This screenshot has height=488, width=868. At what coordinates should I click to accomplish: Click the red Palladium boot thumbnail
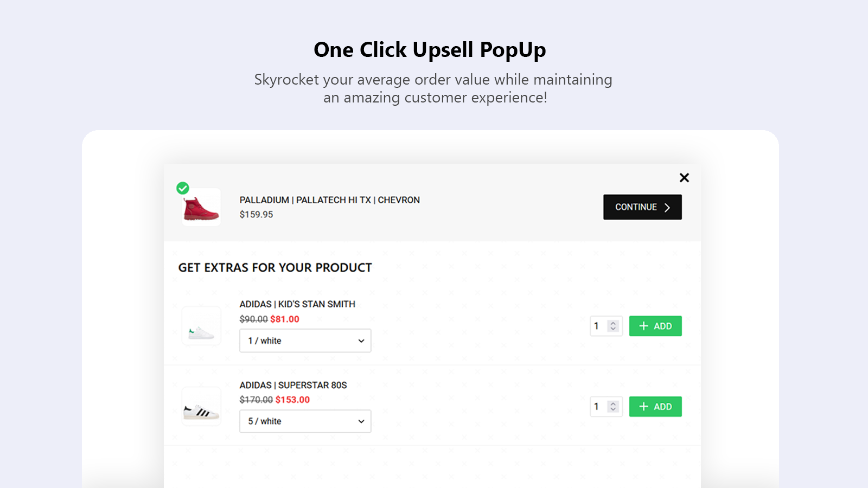pyautogui.click(x=200, y=207)
